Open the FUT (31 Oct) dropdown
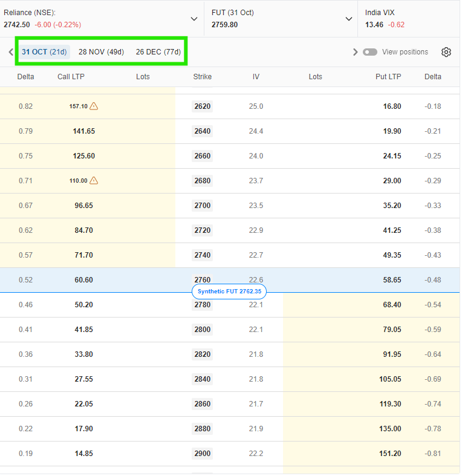462x476 pixels. [349, 19]
